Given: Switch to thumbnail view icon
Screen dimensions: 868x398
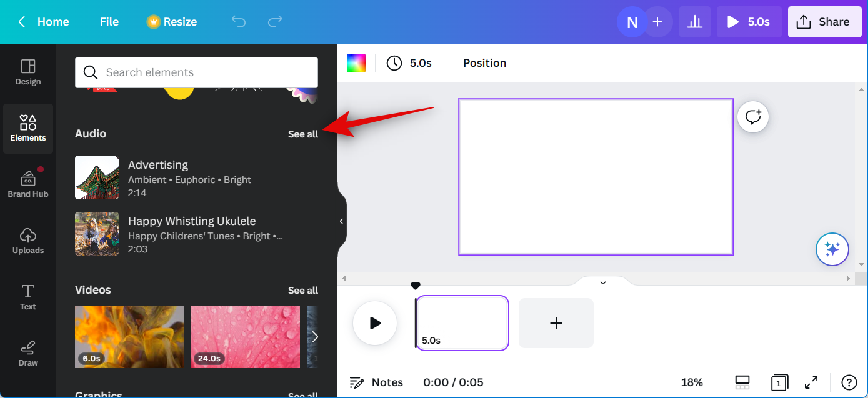Looking at the screenshot, I should [742, 382].
